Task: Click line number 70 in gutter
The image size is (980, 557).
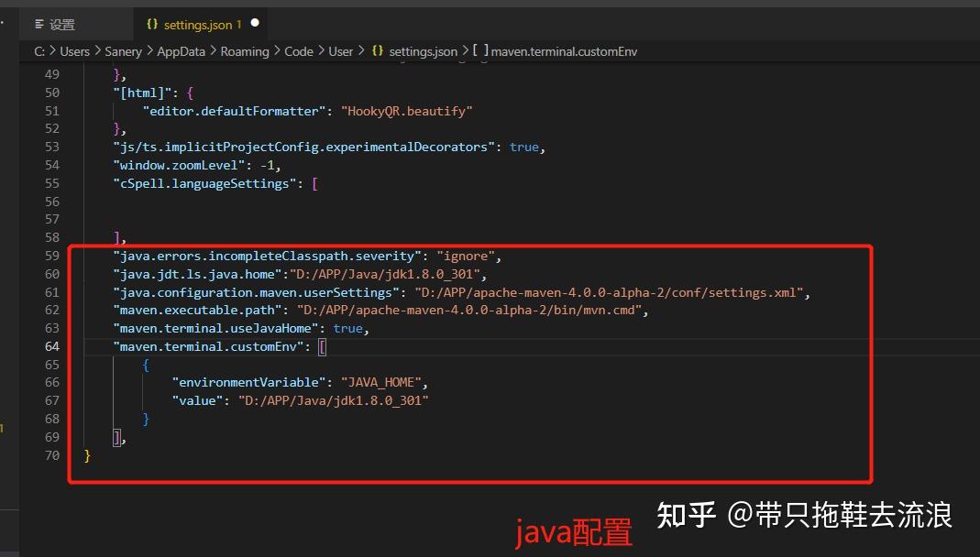Action: (52, 455)
